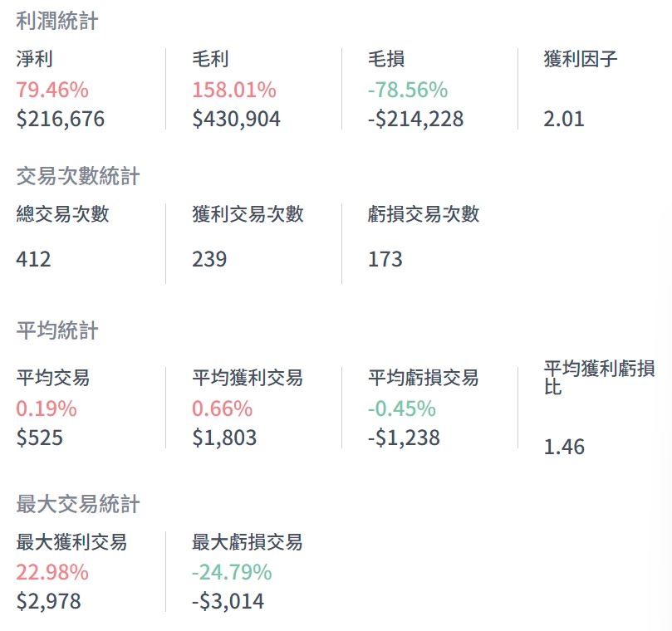Select the 總交易次數 value 412
The image size is (672, 631).
(33, 259)
